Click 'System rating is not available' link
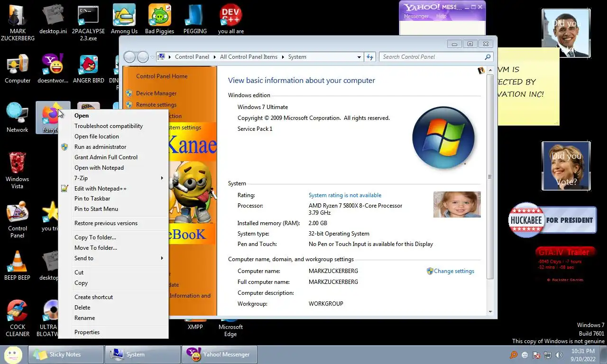The height and width of the screenshot is (364, 607). click(345, 195)
